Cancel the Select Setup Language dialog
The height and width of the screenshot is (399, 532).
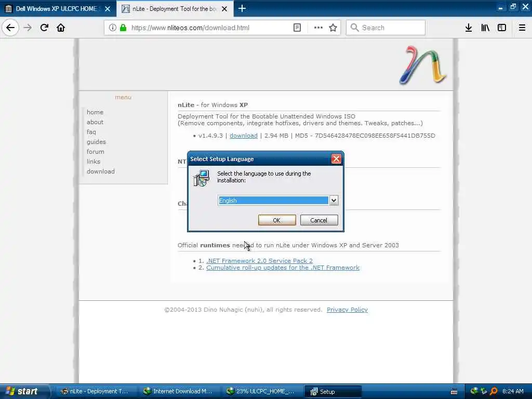(x=319, y=220)
